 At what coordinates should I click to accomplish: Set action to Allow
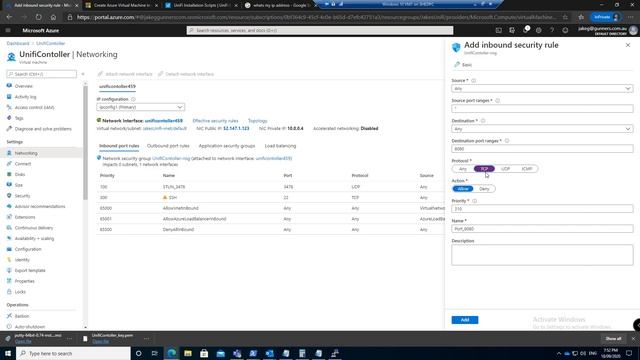coord(463,189)
